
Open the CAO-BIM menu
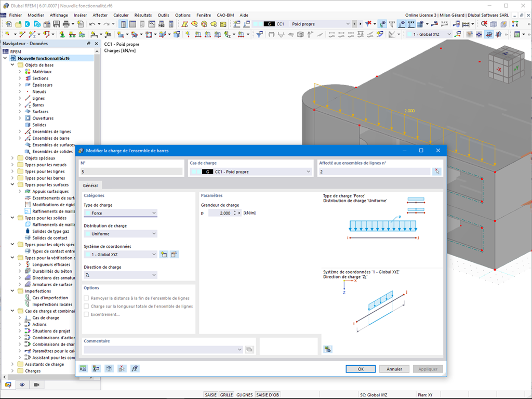click(225, 15)
